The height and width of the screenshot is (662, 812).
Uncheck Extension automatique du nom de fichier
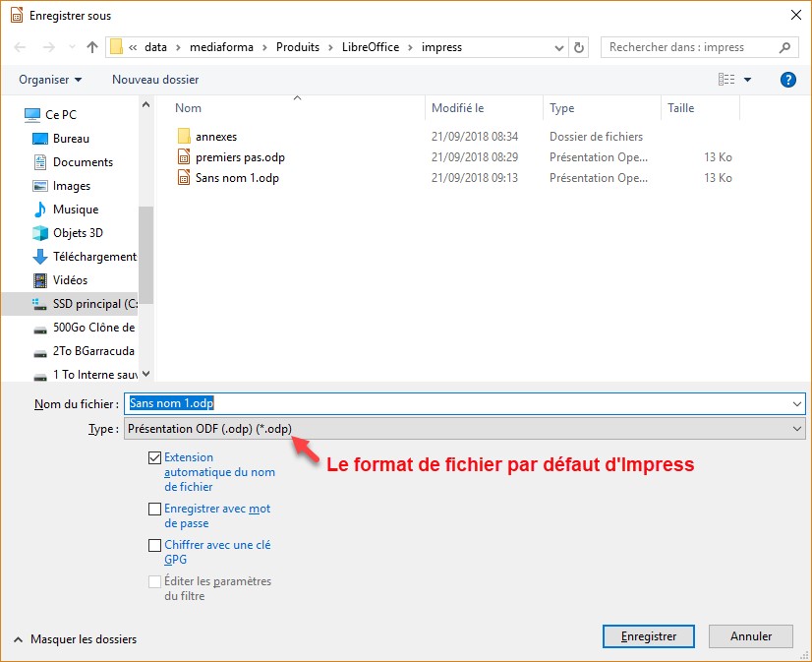point(154,458)
